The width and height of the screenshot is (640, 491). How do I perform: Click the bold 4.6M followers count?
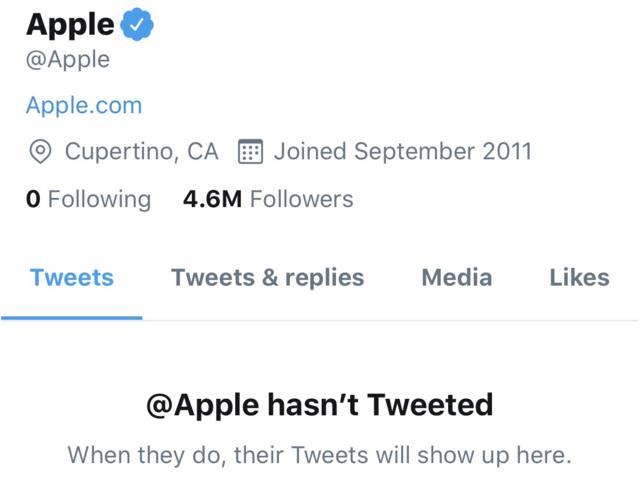212,199
